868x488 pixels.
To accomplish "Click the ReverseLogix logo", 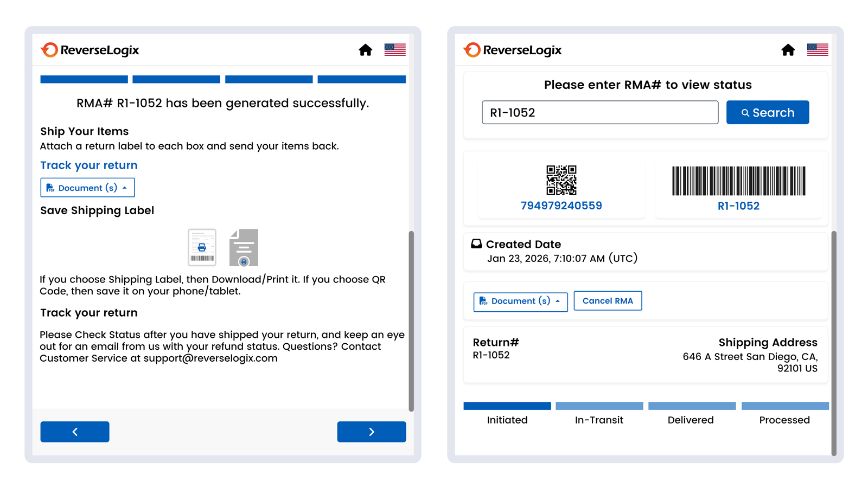I will (91, 50).
